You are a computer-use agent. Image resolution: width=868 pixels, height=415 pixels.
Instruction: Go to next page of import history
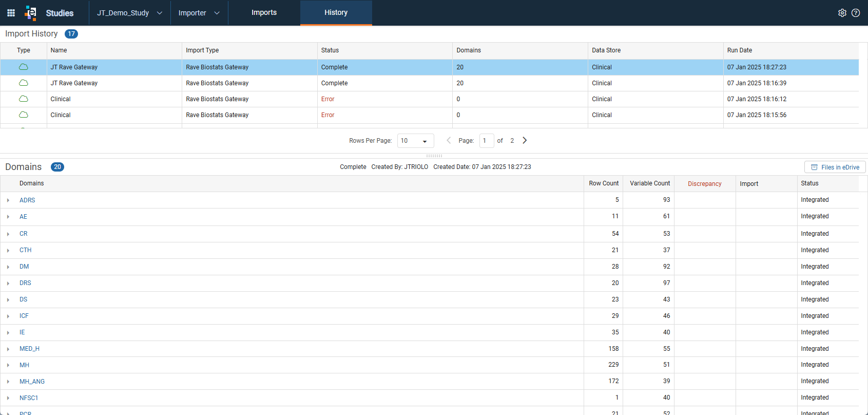pos(525,140)
